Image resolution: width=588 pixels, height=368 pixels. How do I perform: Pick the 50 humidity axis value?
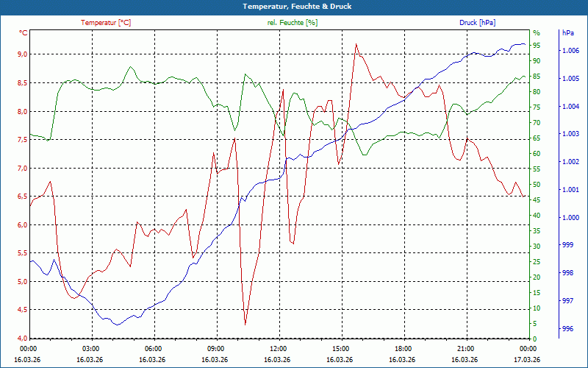(x=537, y=185)
